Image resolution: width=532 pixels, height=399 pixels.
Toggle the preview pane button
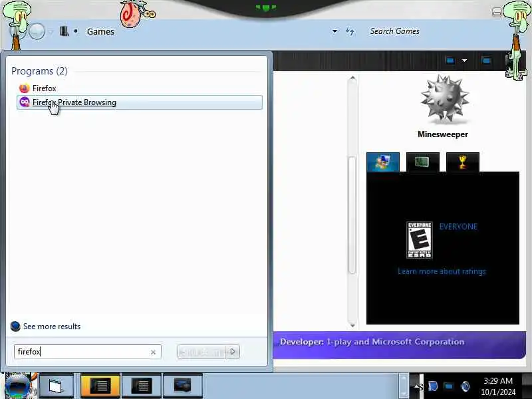486,61
